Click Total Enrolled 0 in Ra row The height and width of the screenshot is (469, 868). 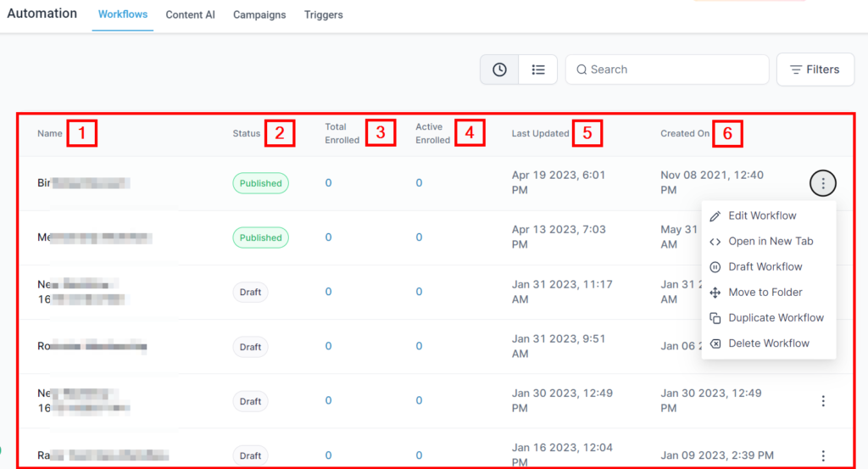click(328, 455)
